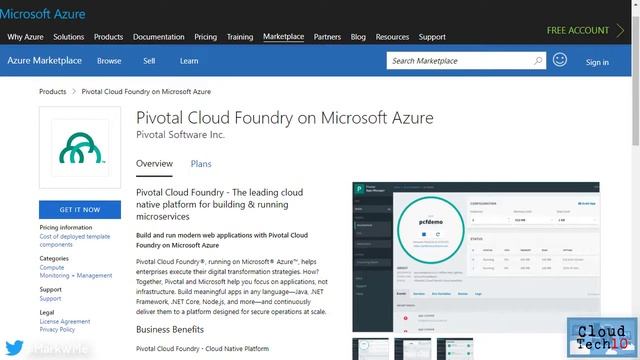
Task: Open the Sell page
Action: [x=149, y=61]
